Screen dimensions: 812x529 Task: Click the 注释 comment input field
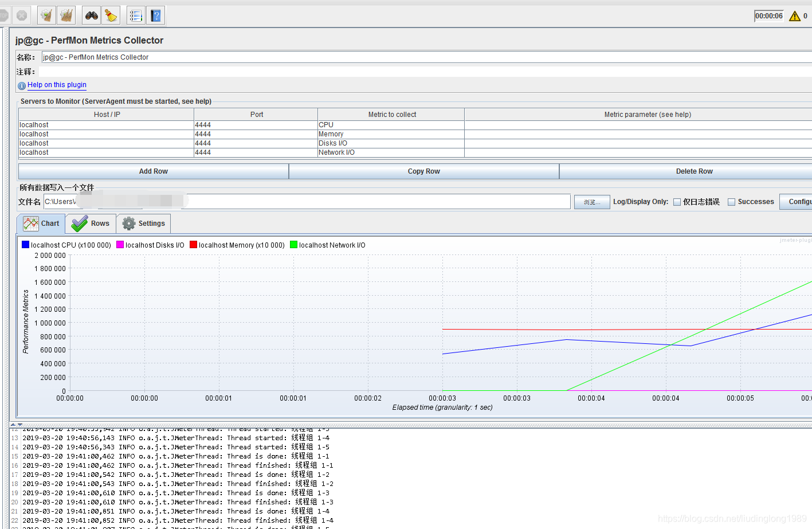click(x=425, y=72)
